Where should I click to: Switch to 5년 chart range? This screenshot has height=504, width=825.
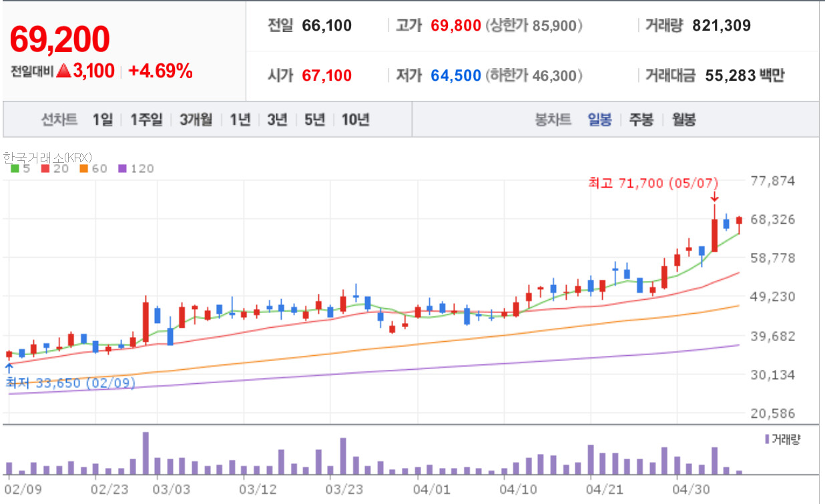click(314, 119)
